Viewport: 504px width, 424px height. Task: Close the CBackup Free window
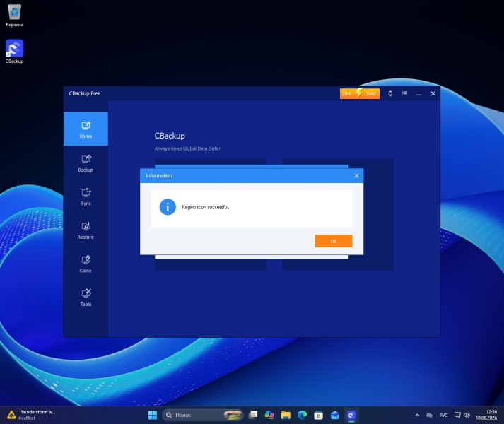pos(433,93)
